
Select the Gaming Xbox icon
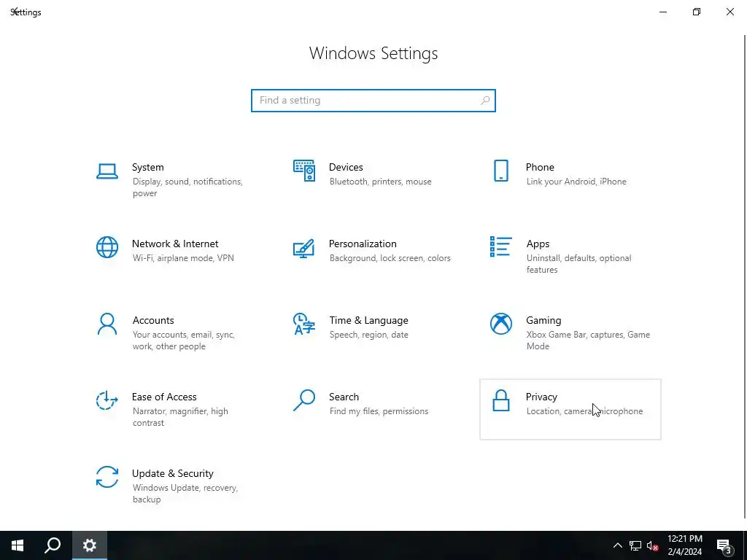click(500, 324)
